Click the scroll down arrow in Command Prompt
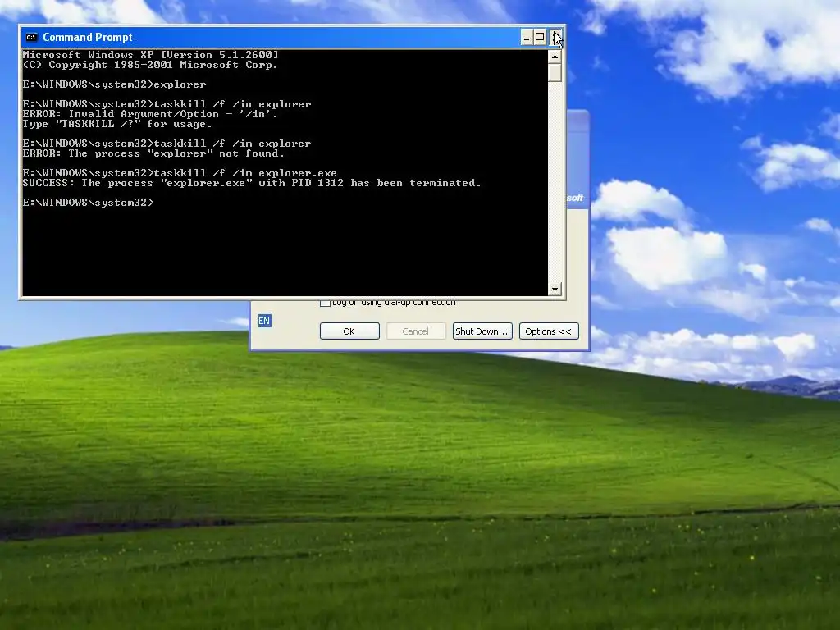 click(x=555, y=290)
